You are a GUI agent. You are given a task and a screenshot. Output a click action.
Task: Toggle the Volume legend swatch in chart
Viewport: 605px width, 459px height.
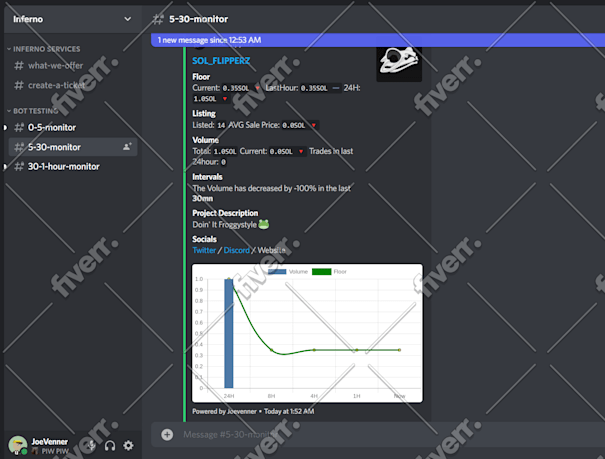277,272
